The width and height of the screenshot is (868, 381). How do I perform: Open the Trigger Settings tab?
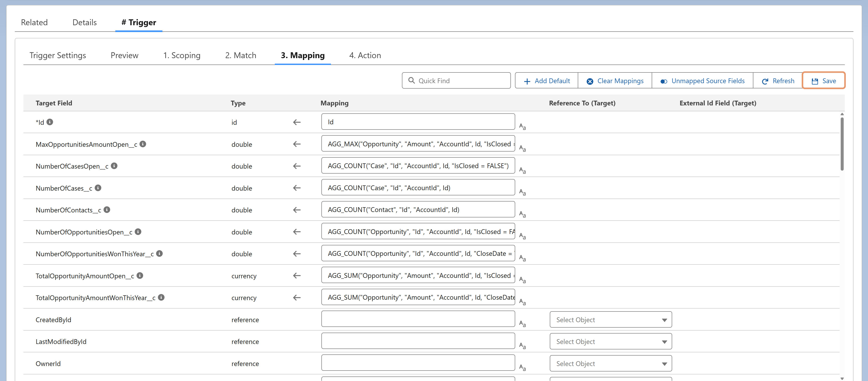[58, 55]
